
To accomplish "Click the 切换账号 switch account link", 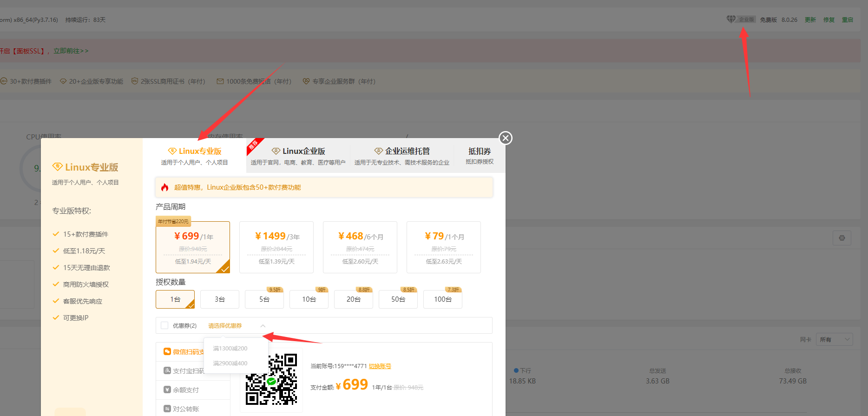I will (380, 366).
